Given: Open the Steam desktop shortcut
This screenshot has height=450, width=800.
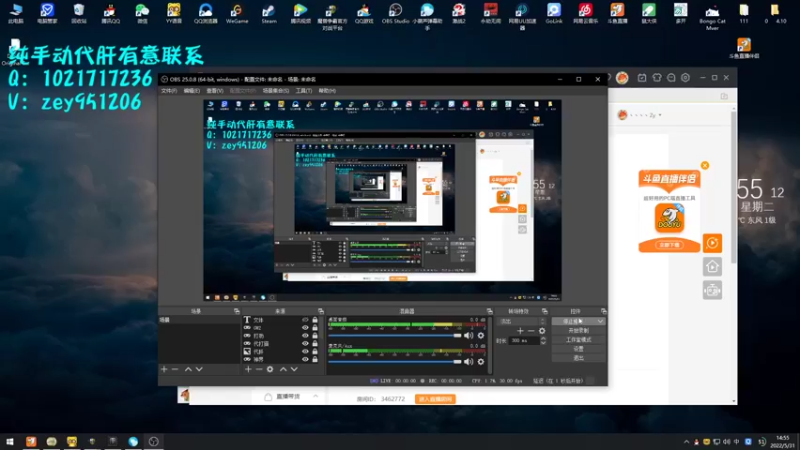Looking at the screenshot, I should 268,13.
